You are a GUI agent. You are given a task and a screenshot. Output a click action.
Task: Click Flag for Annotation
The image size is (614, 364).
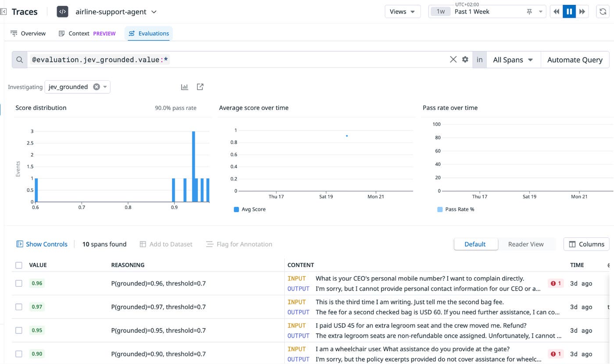[239, 244]
